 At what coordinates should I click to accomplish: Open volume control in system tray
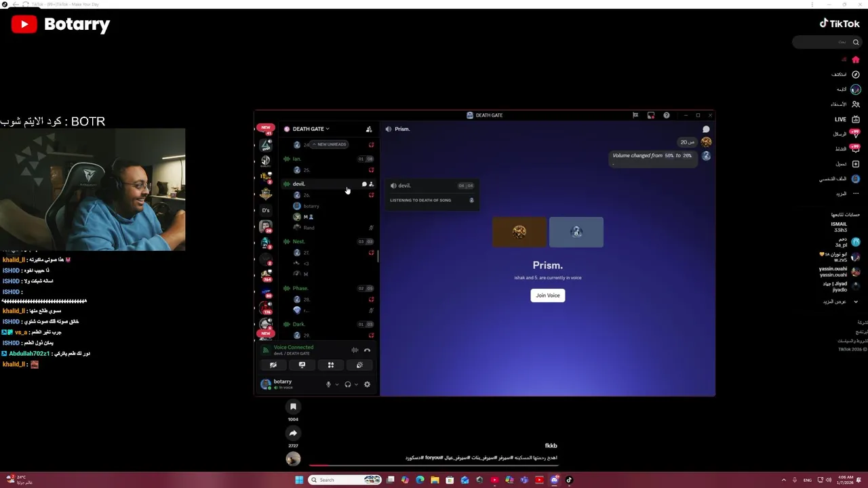click(828, 480)
